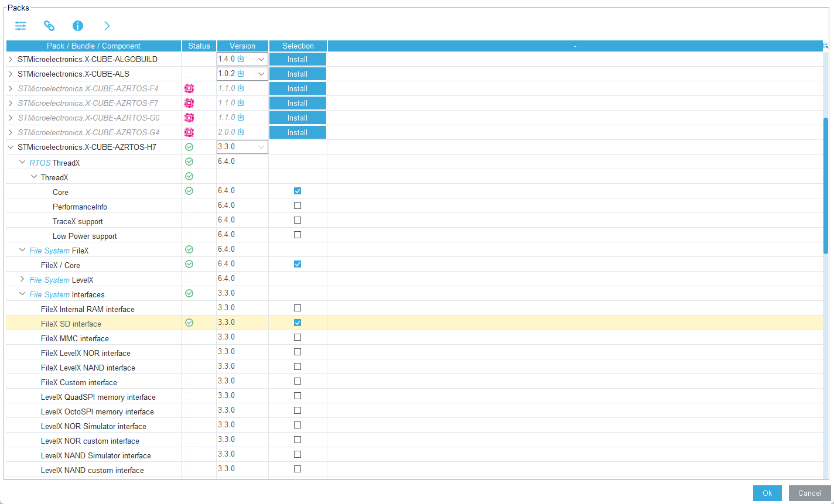Click the pink chip status icon for X-CUBE-AZRTOS-F4
This screenshot has height=504, width=834.
tap(189, 88)
